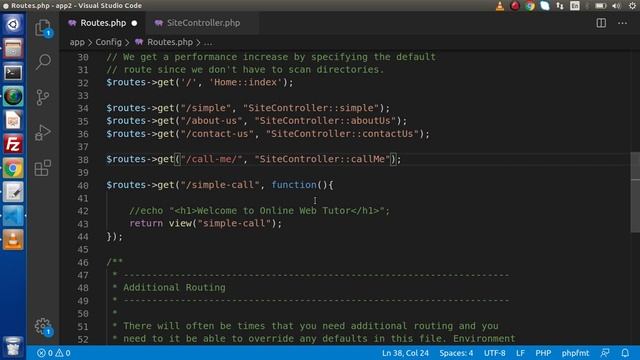Open the More Actions ellipsis menu
This screenshot has height=360, width=640.
(622, 23)
